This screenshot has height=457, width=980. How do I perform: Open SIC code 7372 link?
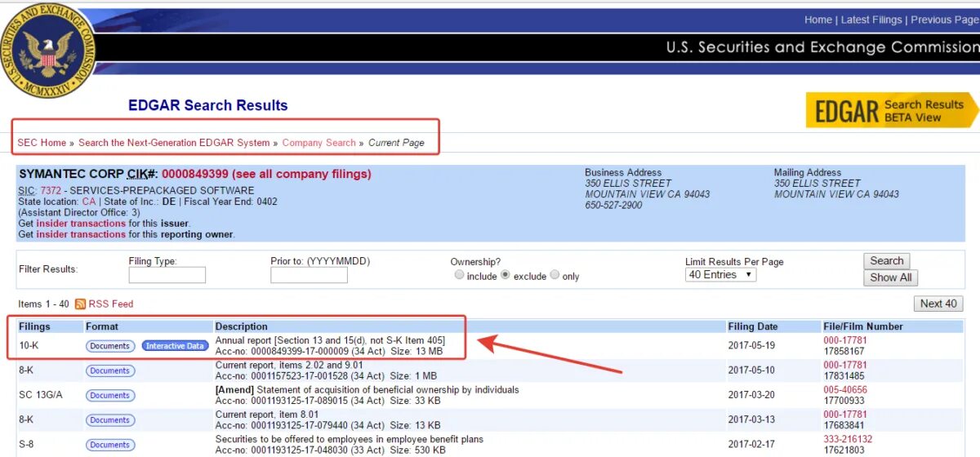tap(51, 191)
